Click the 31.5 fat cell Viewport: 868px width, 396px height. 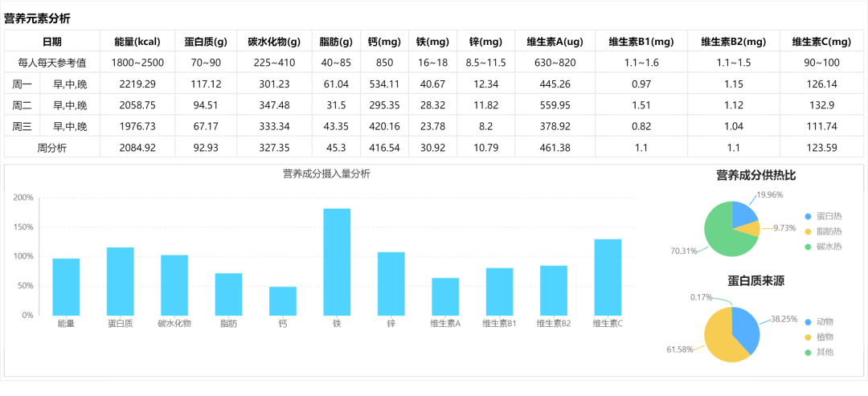click(x=336, y=105)
